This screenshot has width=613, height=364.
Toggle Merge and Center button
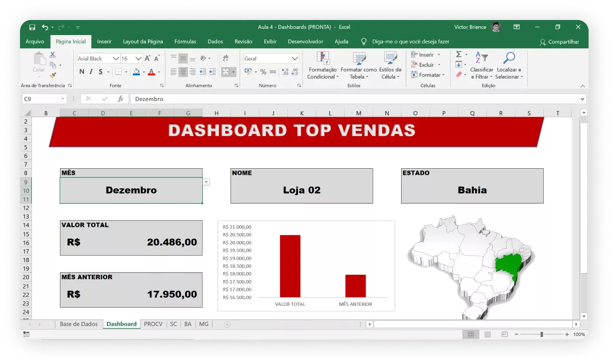[226, 71]
